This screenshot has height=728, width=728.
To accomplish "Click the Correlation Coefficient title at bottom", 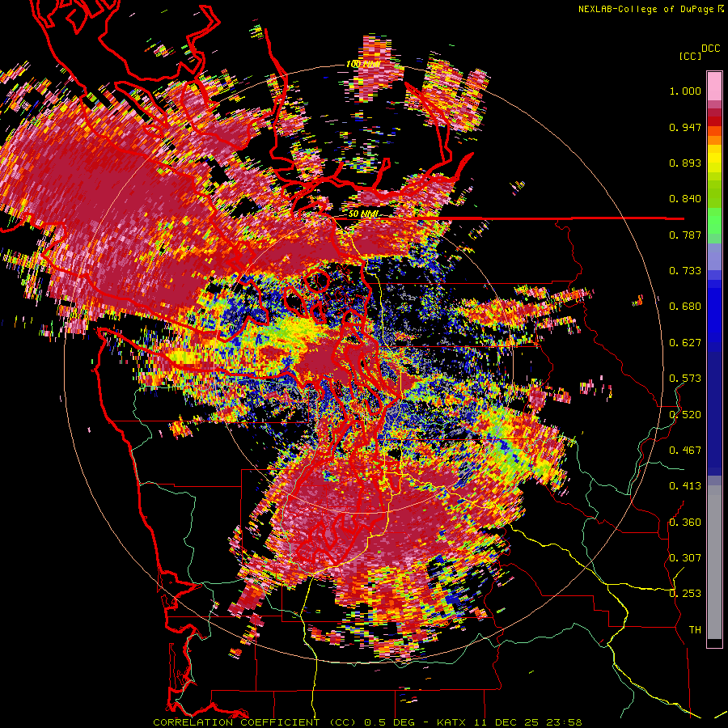I will [255, 722].
